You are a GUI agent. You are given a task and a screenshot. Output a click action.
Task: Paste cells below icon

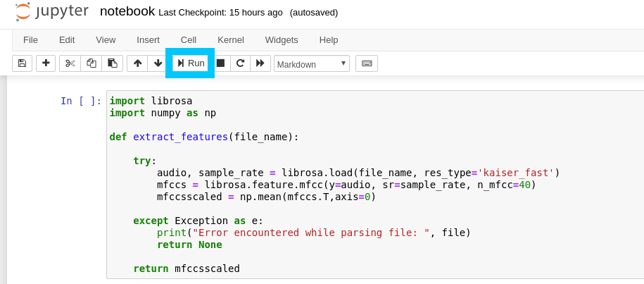[113, 63]
